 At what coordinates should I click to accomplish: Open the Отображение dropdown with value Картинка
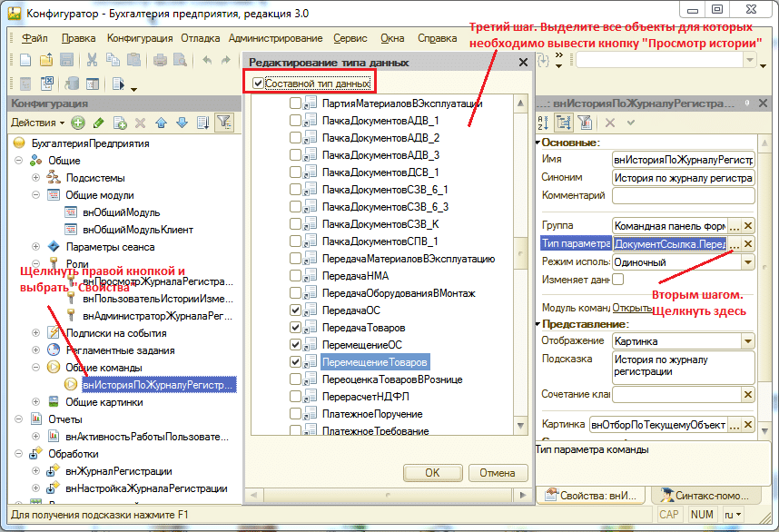tap(748, 341)
